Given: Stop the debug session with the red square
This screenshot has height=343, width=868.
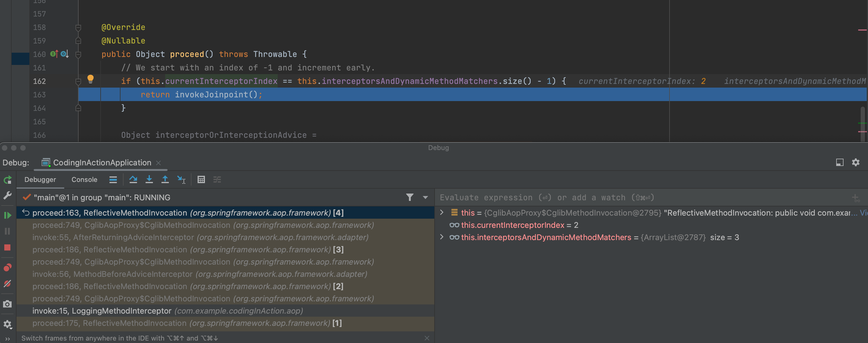Looking at the screenshot, I should (7, 247).
